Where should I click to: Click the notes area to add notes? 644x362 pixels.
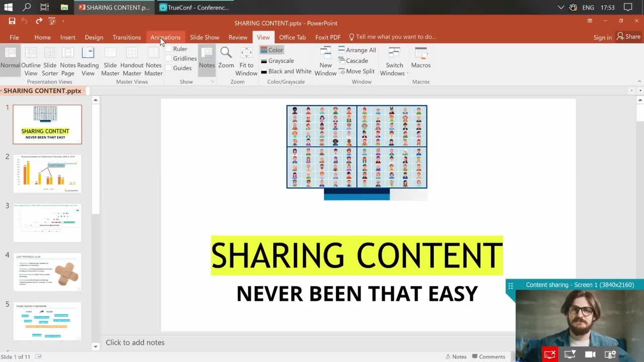(308, 342)
